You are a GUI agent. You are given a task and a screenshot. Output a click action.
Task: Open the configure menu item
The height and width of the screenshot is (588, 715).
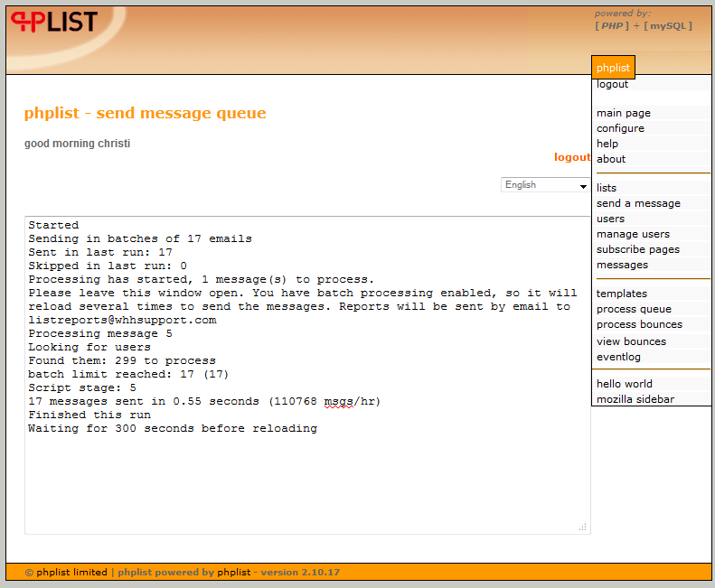click(620, 128)
